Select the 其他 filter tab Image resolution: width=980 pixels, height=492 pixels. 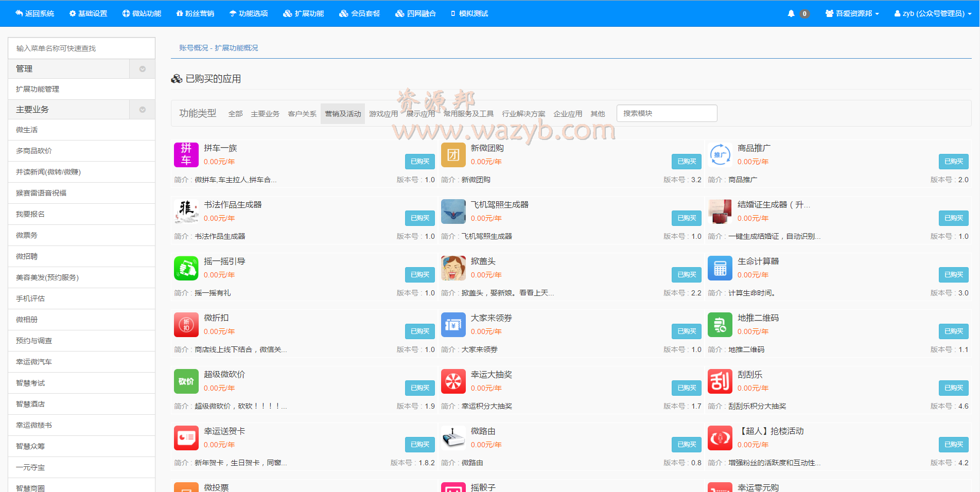598,114
